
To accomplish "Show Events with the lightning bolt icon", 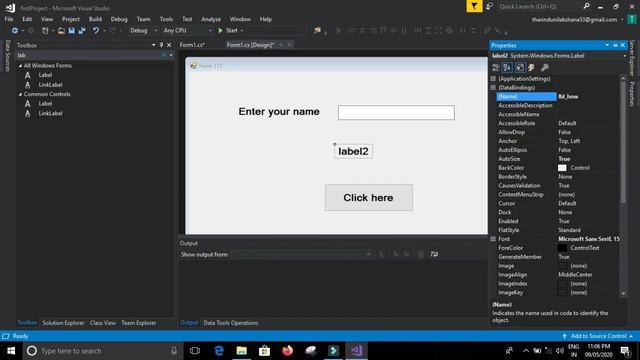I will (531, 68).
